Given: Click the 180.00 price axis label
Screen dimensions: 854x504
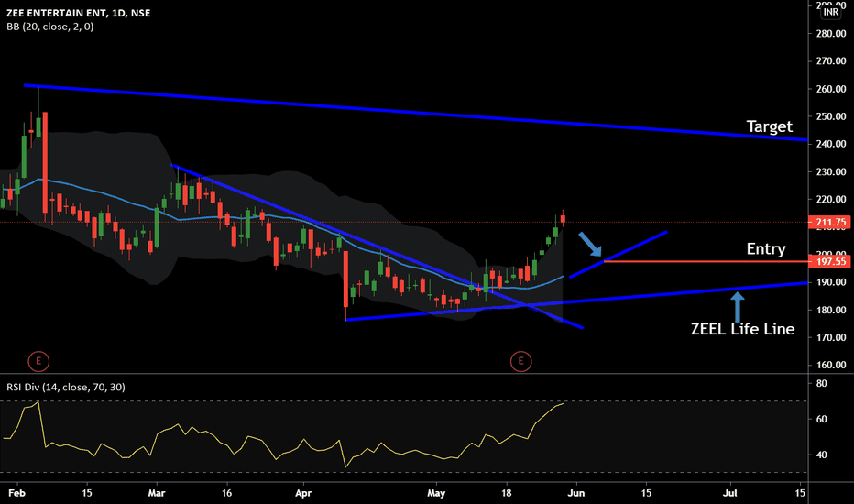Looking at the screenshot, I should [x=831, y=310].
